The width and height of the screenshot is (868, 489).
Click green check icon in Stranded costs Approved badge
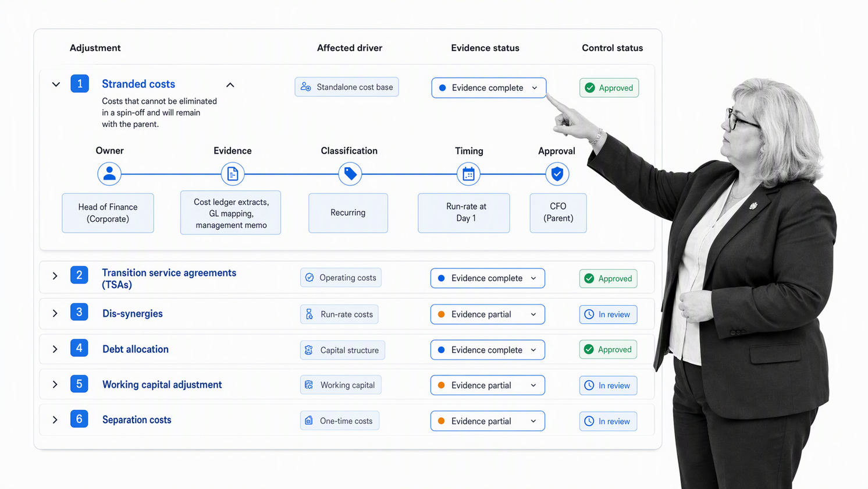pyautogui.click(x=590, y=88)
